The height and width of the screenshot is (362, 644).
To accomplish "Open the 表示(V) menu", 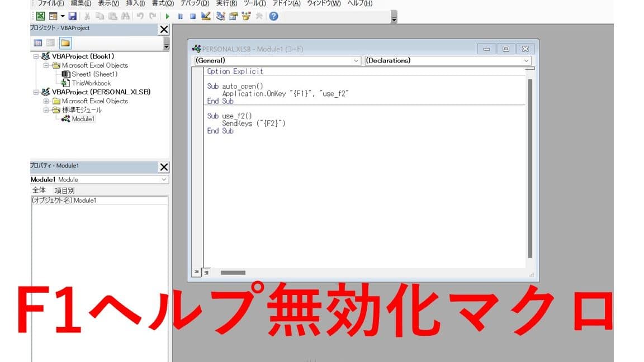I will click(x=108, y=3).
